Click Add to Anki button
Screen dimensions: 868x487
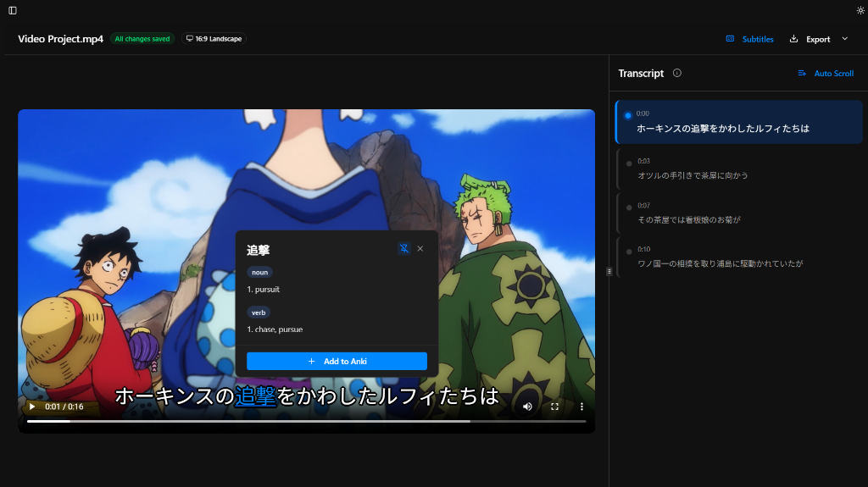(x=337, y=362)
